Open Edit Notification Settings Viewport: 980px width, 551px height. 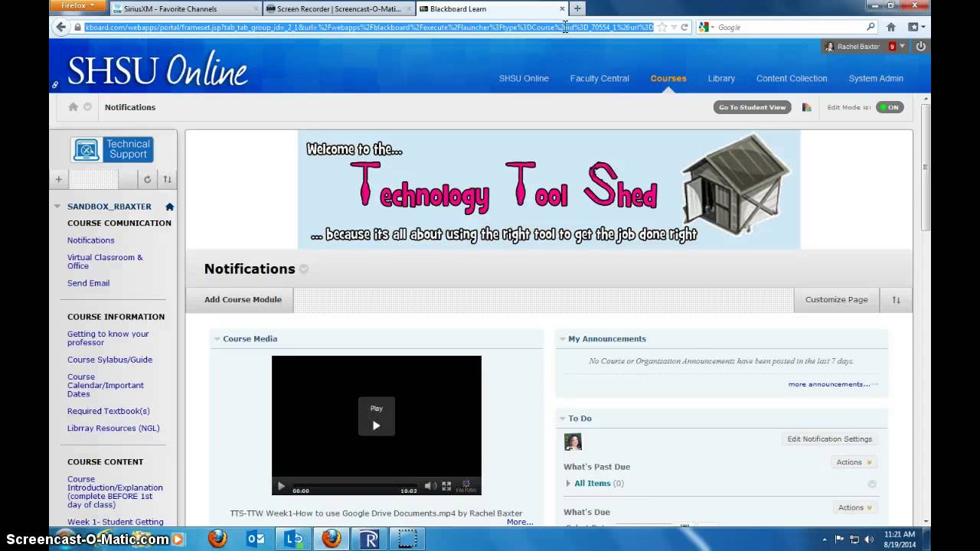click(830, 439)
